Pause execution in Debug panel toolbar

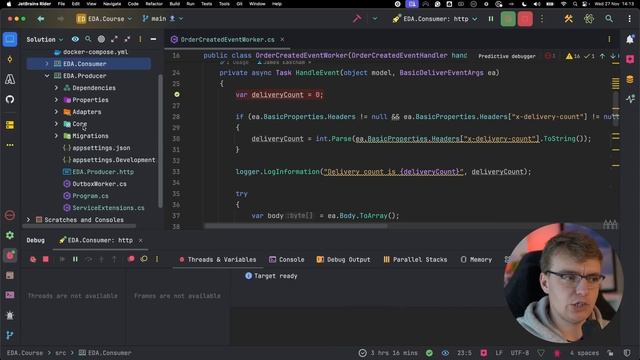[75, 259]
